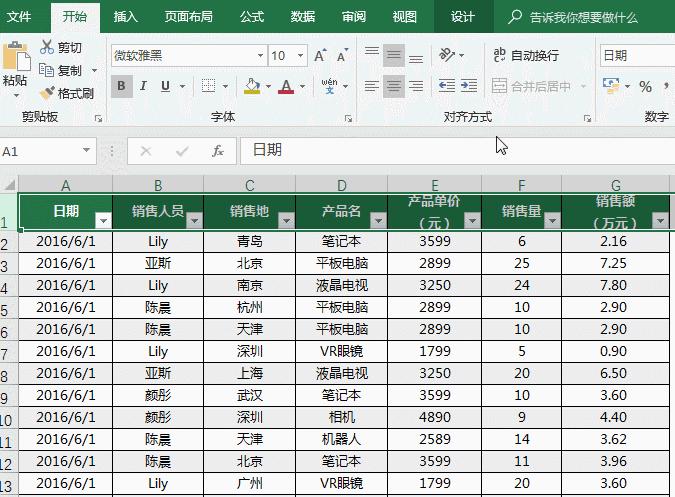Set middle vertical alignment
Image resolution: width=675 pixels, height=497 pixels.
pyautogui.click(x=393, y=55)
